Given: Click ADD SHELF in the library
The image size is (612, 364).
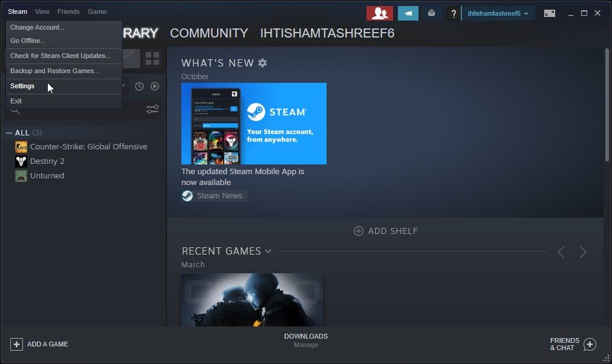Looking at the screenshot, I should click(x=385, y=231).
